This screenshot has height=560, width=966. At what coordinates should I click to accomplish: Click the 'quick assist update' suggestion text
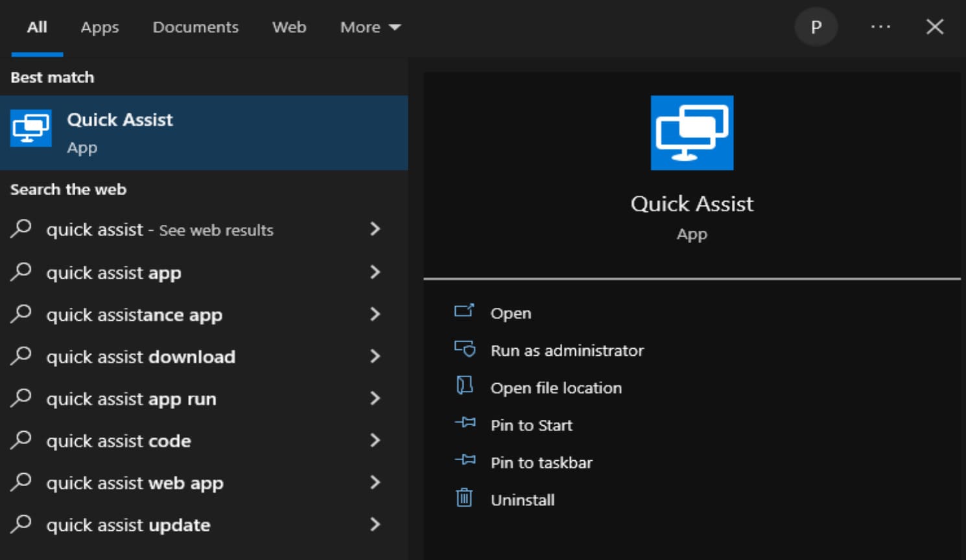(x=128, y=525)
